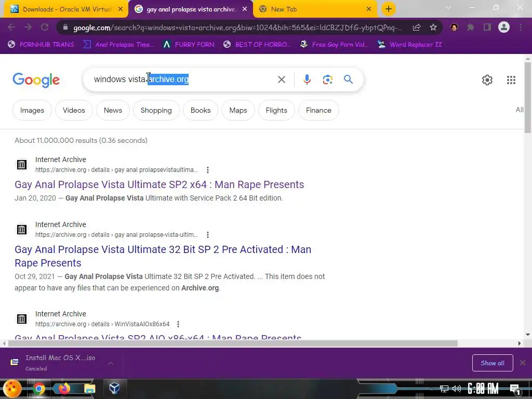Filter results by News

(113, 110)
